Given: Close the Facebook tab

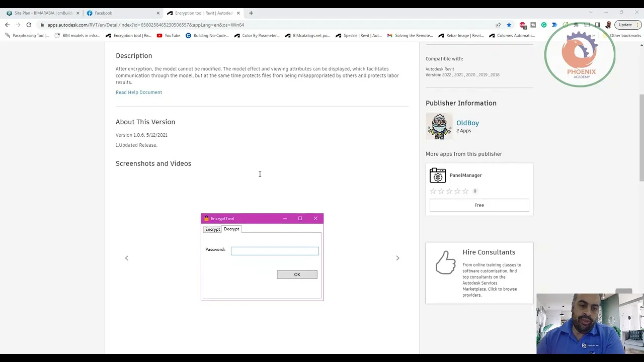Looking at the screenshot, I should coord(158,13).
